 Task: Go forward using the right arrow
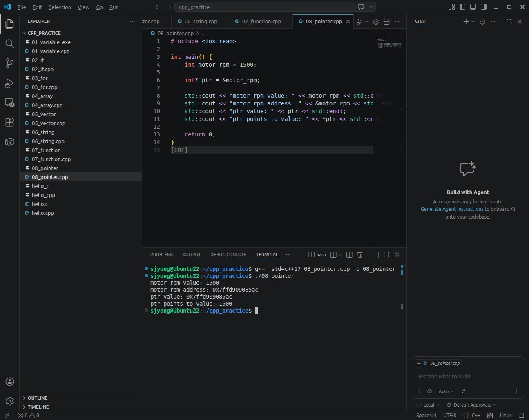tap(168, 7)
